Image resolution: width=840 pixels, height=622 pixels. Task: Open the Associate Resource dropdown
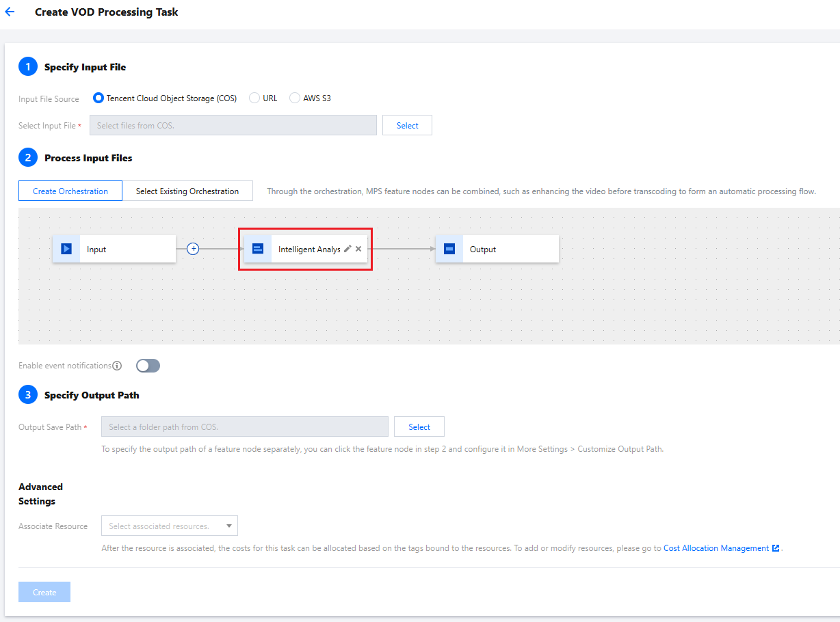(x=170, y=526)
